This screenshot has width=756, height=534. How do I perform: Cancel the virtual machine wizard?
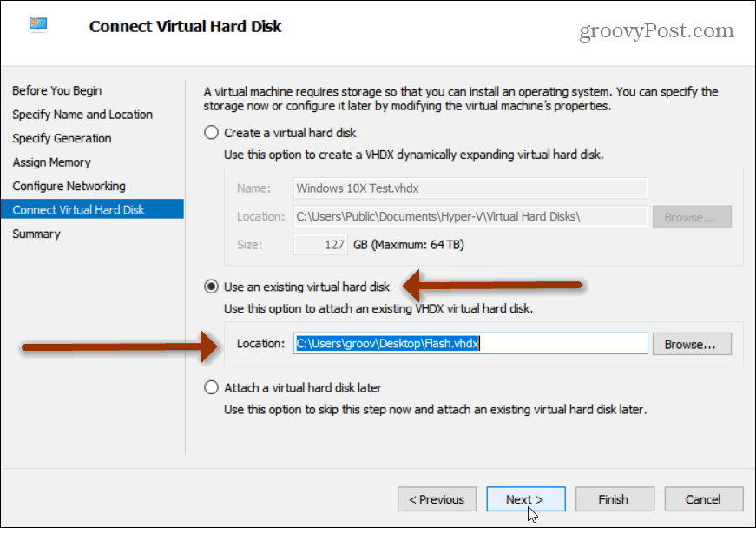click(x=703, y=498)
